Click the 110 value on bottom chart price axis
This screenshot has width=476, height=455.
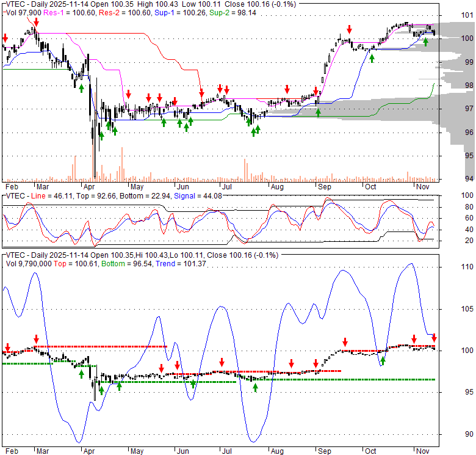pos(467,267)
